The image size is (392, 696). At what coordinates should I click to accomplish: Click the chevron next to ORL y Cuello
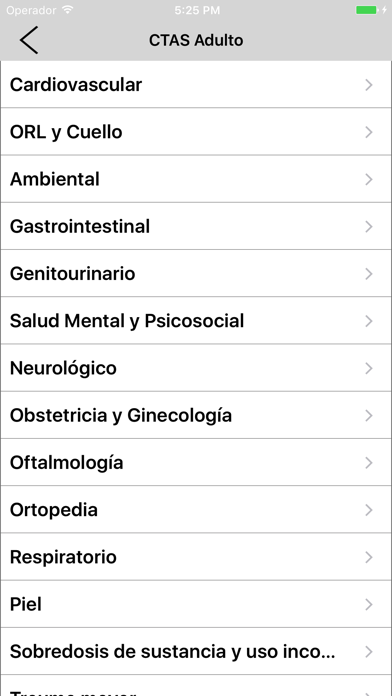(x=368, y=132)
